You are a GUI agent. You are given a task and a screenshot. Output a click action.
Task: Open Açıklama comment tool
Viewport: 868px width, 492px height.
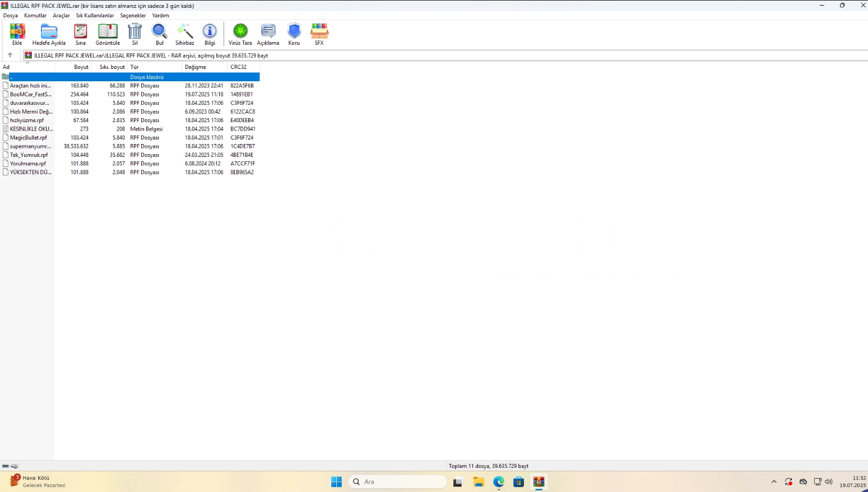coord(268,34)
